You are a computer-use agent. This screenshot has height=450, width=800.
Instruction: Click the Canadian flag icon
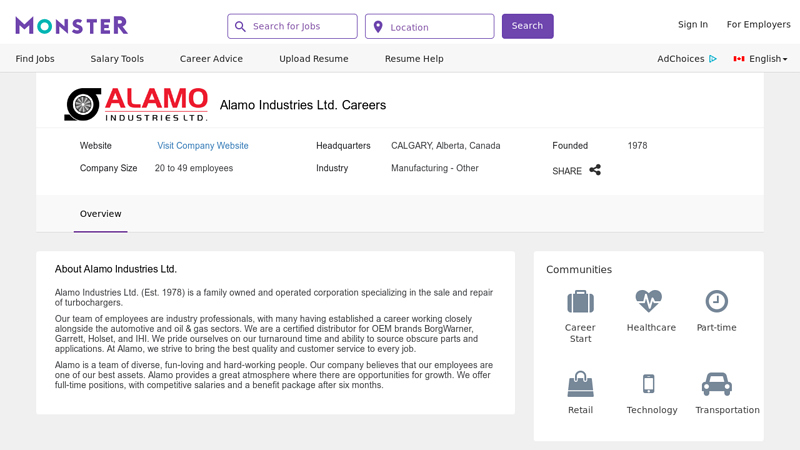tap(739, 59)
